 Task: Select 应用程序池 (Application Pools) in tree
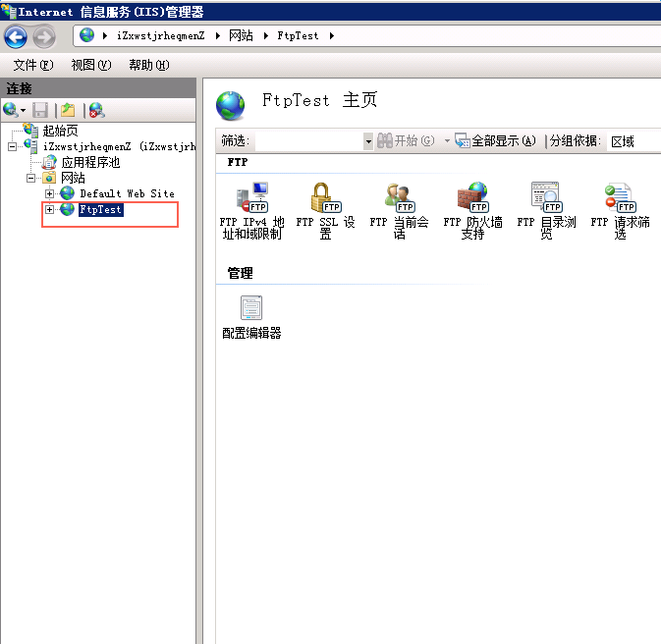89,162
